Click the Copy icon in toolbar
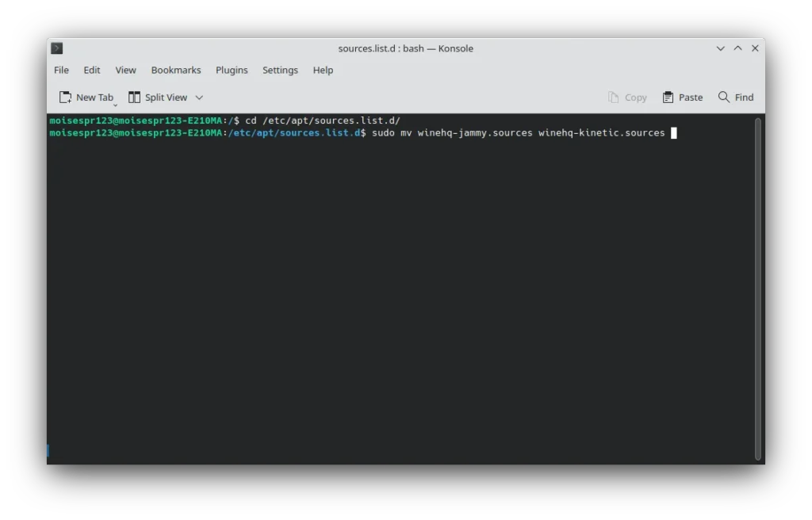812x520 pixels. [x=613, y=97]
